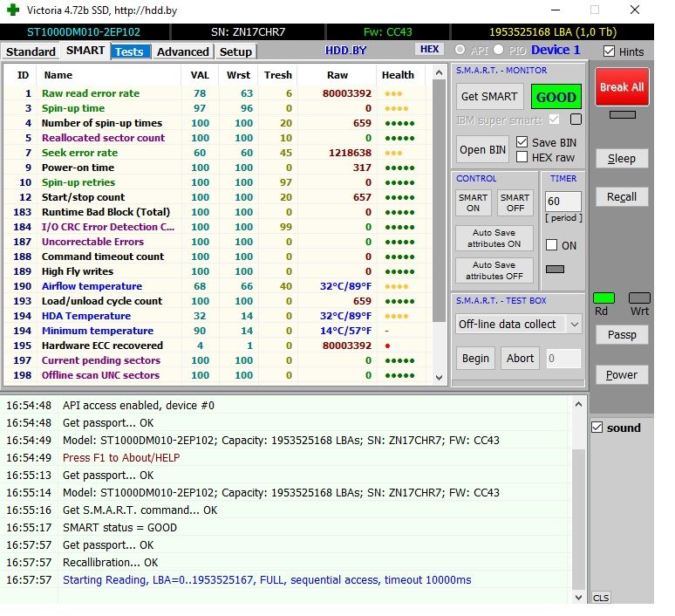Toggle the HEX mode button

tap(429, 50)
